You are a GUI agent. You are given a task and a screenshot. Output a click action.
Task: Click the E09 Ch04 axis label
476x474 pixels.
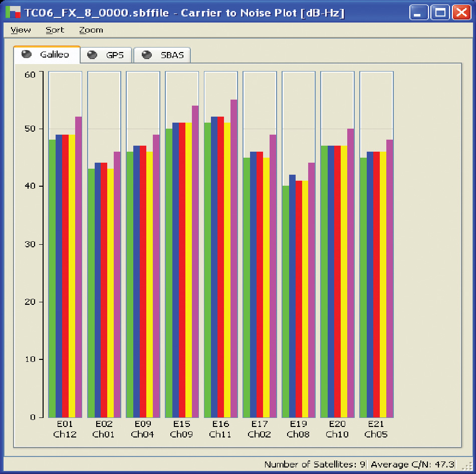(x=143, y=429)
